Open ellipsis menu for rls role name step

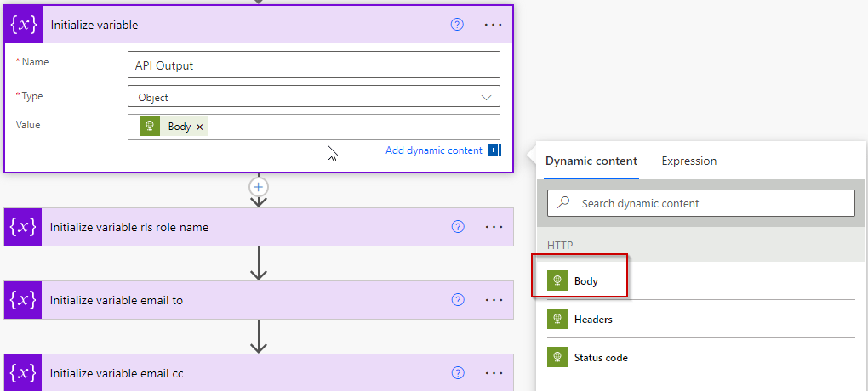(x=494, y=227)
